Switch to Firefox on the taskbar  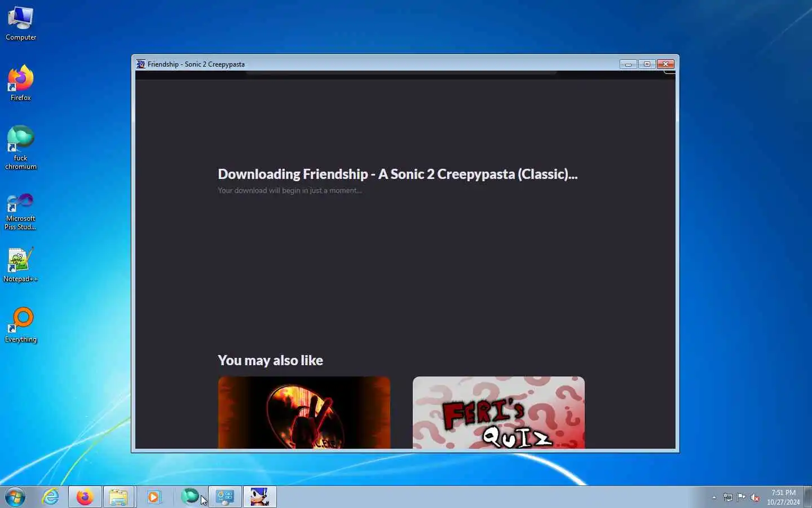85,497
